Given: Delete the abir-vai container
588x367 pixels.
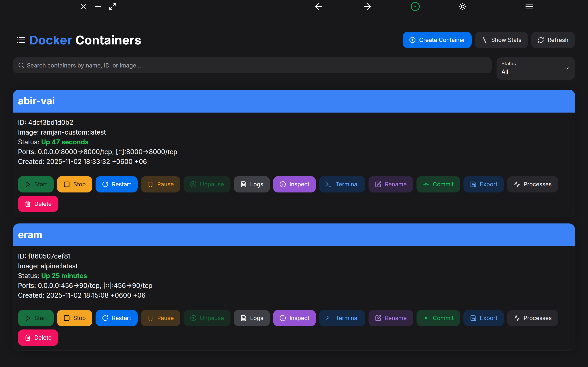Looking at the screenshot, I should pos(38,204).
